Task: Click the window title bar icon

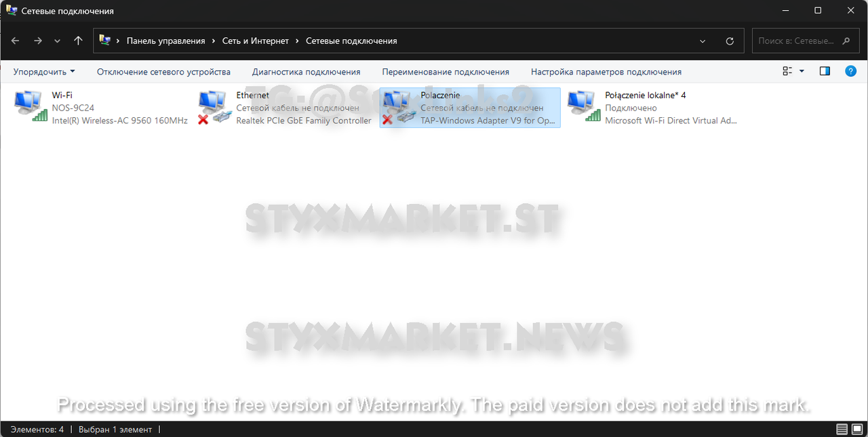Action: tap(12, 11)
